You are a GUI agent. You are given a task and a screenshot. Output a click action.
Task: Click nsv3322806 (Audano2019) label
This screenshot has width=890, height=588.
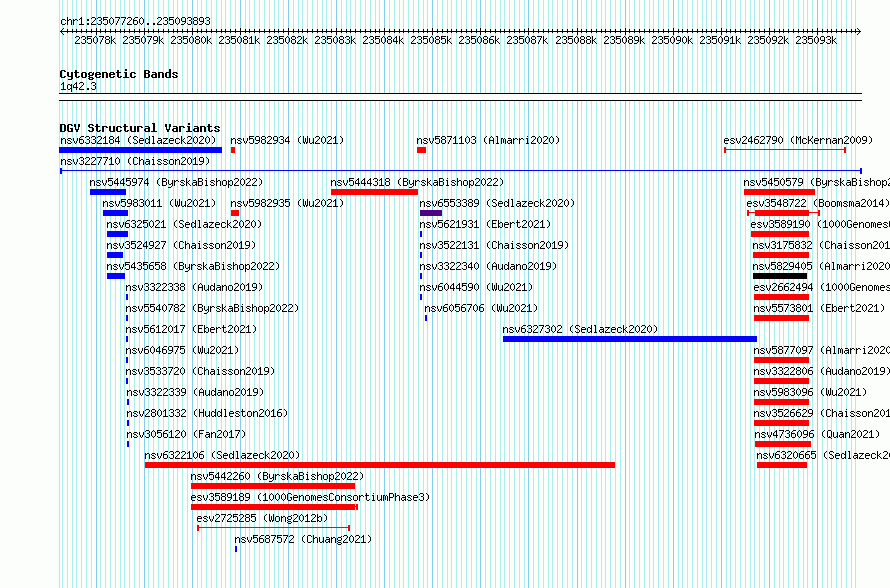coord(822,371)
